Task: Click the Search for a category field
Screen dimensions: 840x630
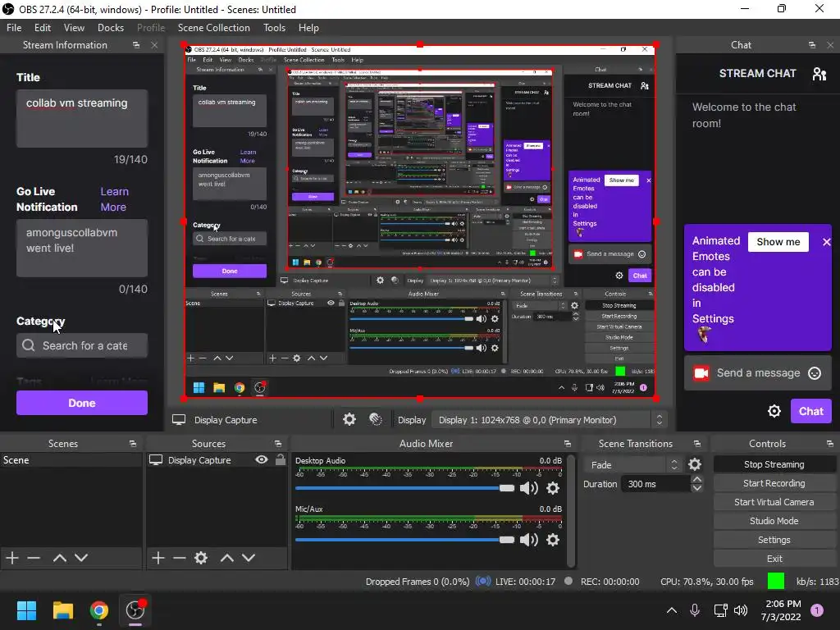Action: 82,345
